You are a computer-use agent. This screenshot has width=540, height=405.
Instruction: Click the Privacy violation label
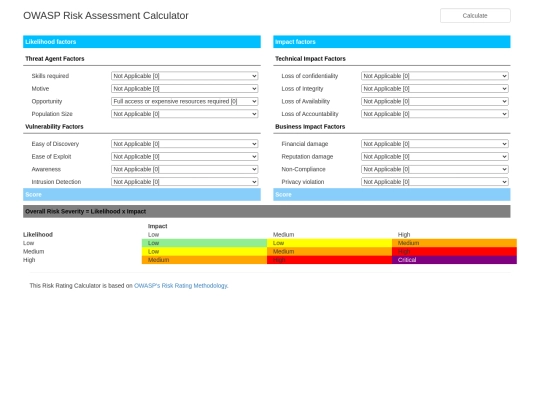pyautogui.click(x=303, y=181)
